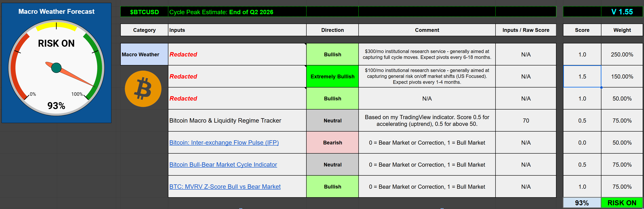This screenshot has height=209, width=644.
Task: Select the pink Bearish direction cell
Action: pos(332,143)
